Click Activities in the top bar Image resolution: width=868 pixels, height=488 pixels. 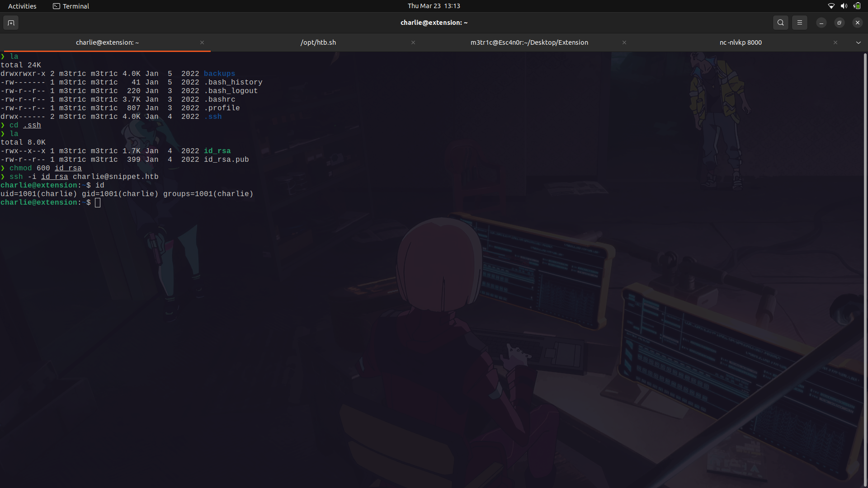[x=22, y=6]
